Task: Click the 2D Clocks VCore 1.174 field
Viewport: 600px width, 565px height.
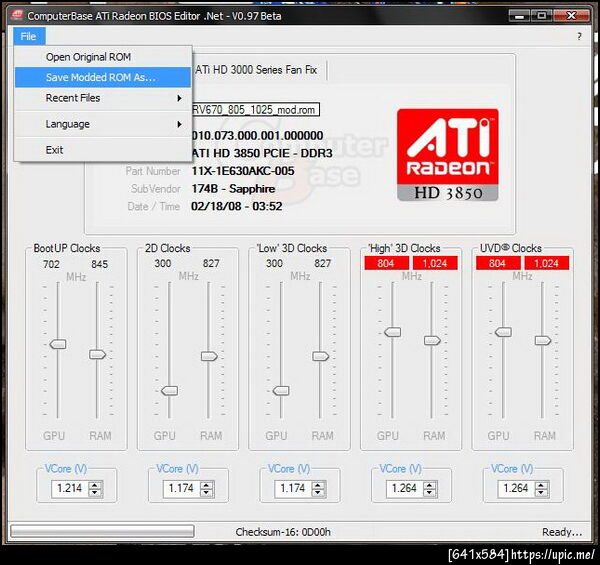Action: click(182, 488)
